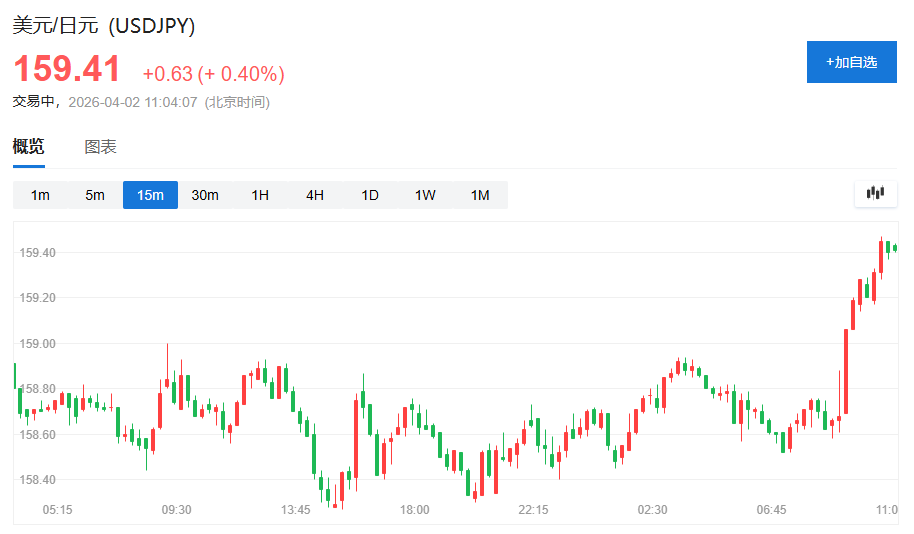Screen dimensions: 914x534
Task: Click the 美元/日元 (USDJPY) title
Action: (x=104, y=26)
